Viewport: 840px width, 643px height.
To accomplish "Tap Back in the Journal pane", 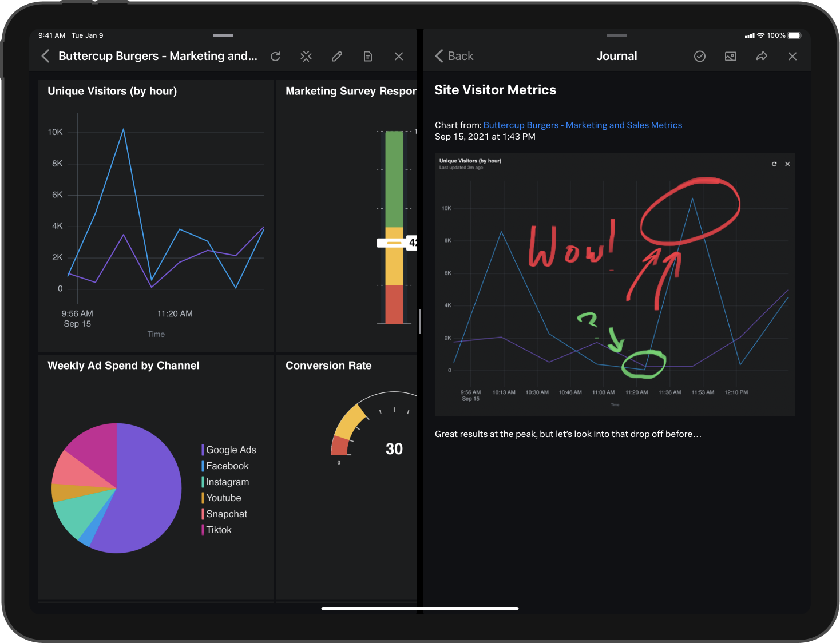I will [x=454, y=56].
